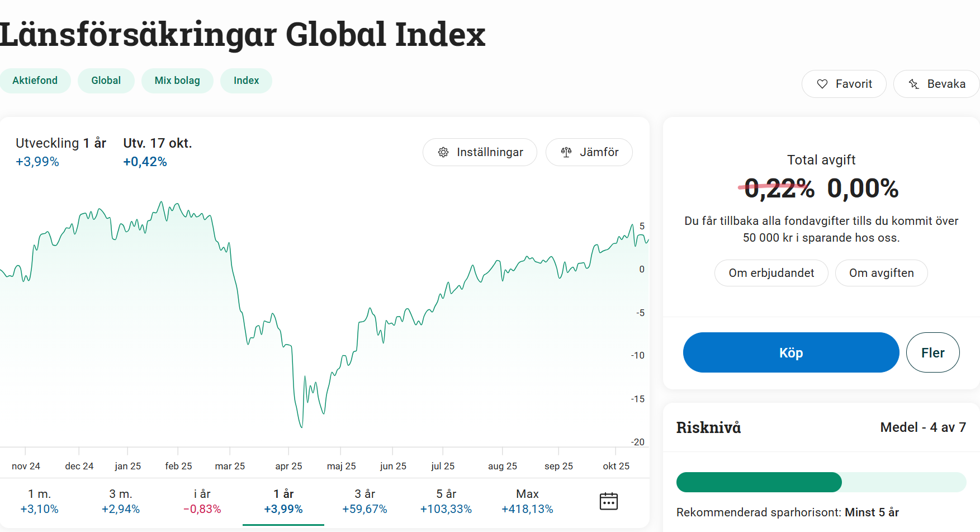This screenshot has width=980, height=532.
Task: Click the Om erbjudandet button
Action: 771,273
